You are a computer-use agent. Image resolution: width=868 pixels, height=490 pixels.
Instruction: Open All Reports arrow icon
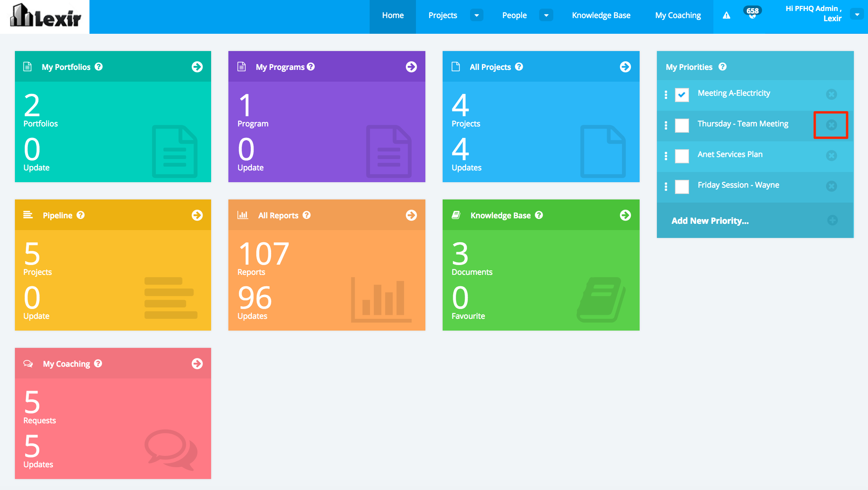tap(411, 215)
